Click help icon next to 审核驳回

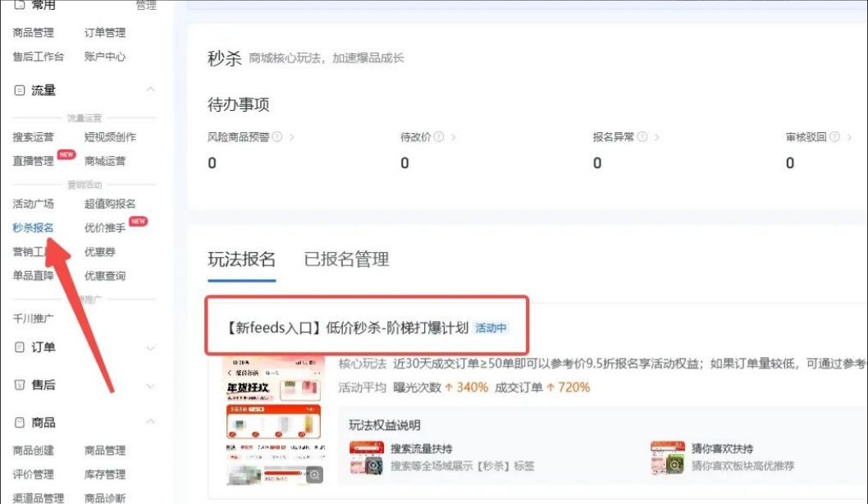(835, 137)
